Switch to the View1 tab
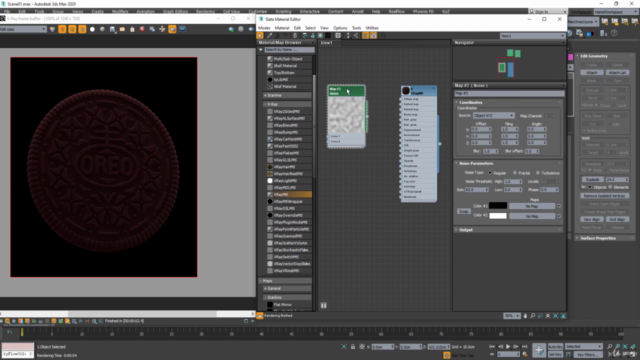640x360 pixels. point(329,42)
